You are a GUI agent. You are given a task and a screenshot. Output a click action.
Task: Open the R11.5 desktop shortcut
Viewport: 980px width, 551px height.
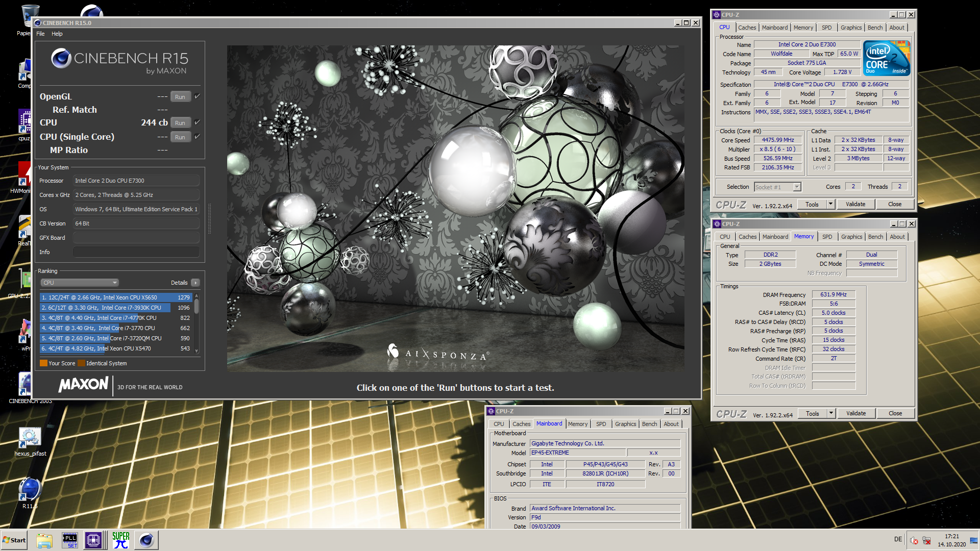(x=30, y=492)
